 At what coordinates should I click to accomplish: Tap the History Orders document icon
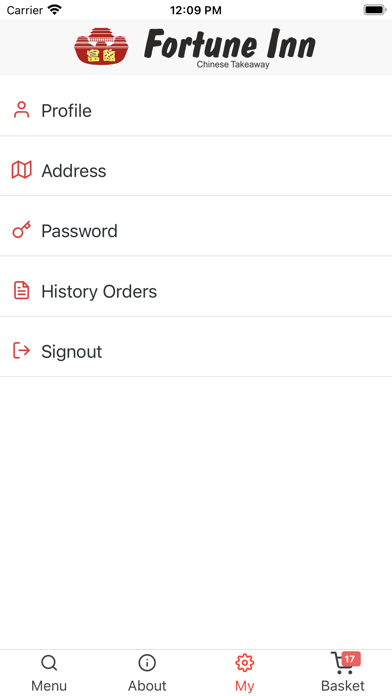[21, 290]
